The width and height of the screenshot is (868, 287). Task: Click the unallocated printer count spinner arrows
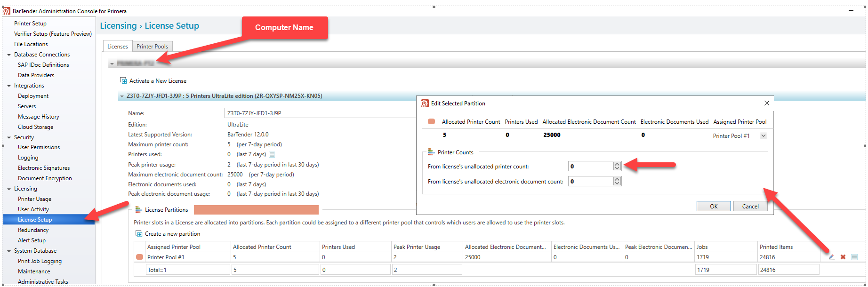(617, 166)
